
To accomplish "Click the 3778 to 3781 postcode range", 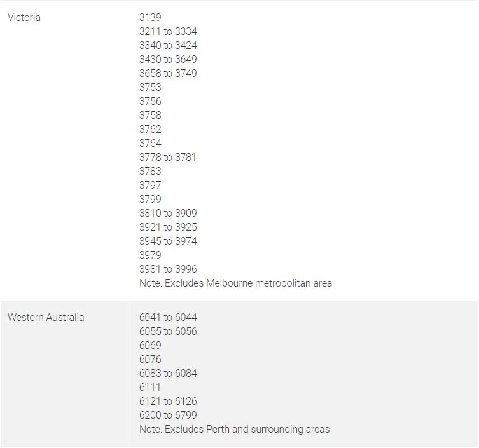I will point(168,157).
